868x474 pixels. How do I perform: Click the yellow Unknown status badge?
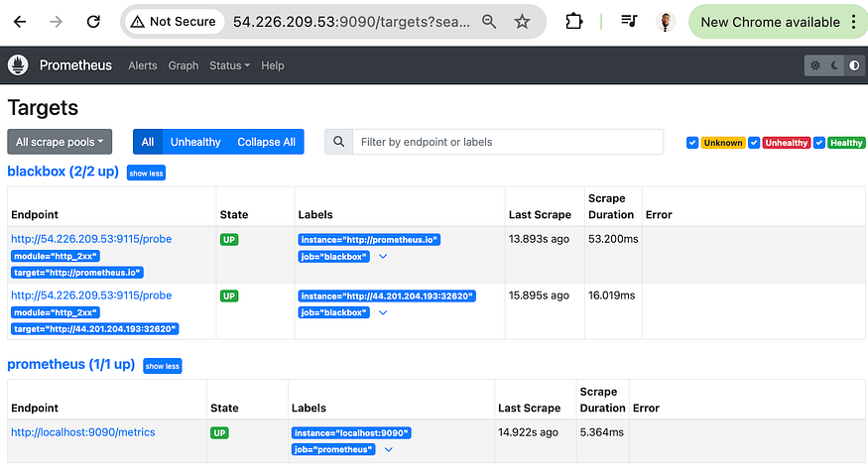723,143
